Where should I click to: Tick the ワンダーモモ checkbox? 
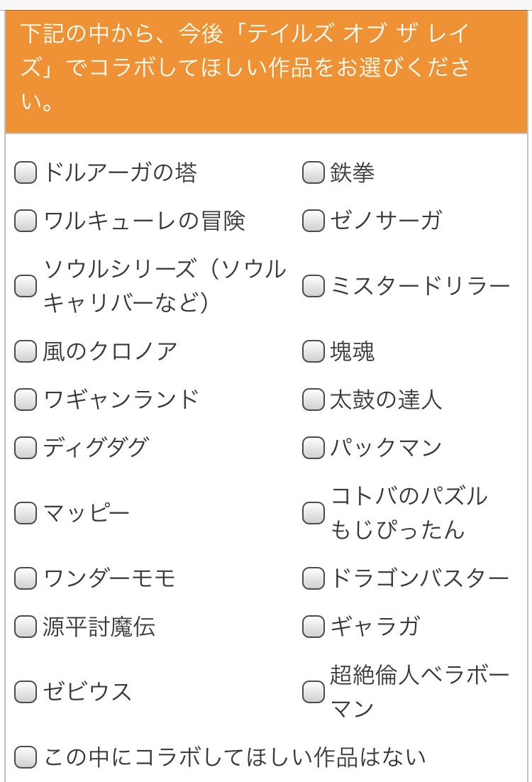point(26,578)
